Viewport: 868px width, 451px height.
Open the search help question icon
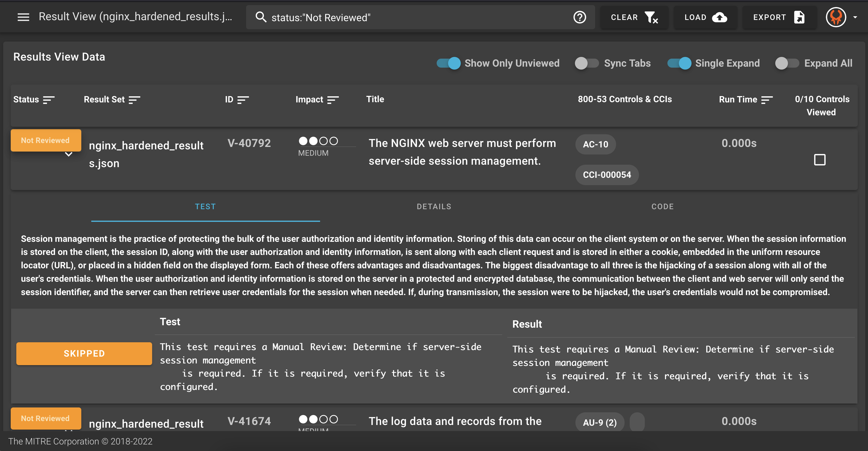pyautogui.click(x=580, y=17)
